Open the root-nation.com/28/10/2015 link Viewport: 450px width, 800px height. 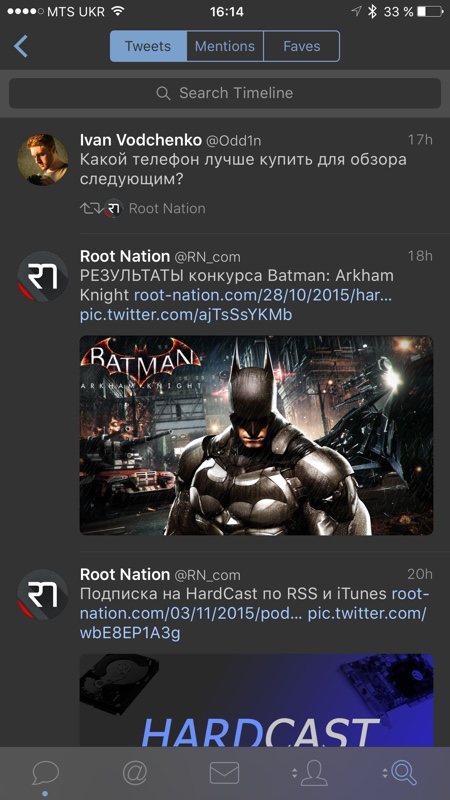[x=263, y=295]
